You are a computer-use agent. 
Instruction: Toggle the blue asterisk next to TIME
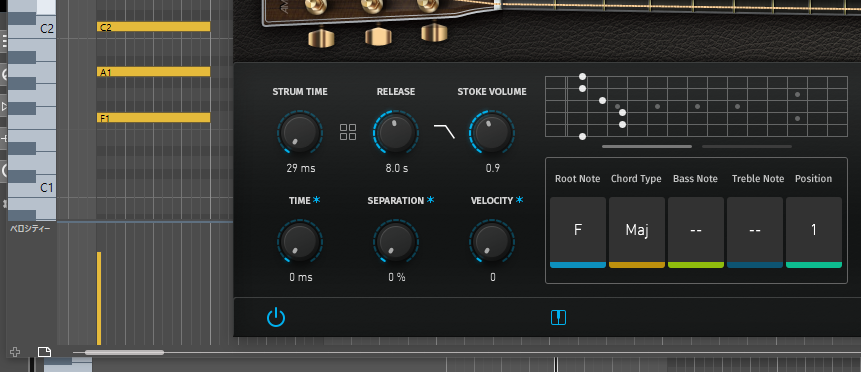pos(317,200)
